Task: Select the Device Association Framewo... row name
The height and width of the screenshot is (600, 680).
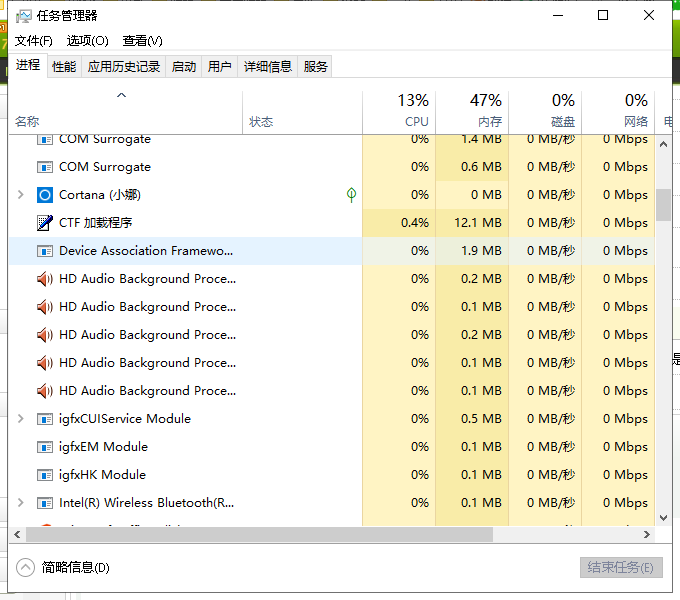Action: [x=146, y=251]
